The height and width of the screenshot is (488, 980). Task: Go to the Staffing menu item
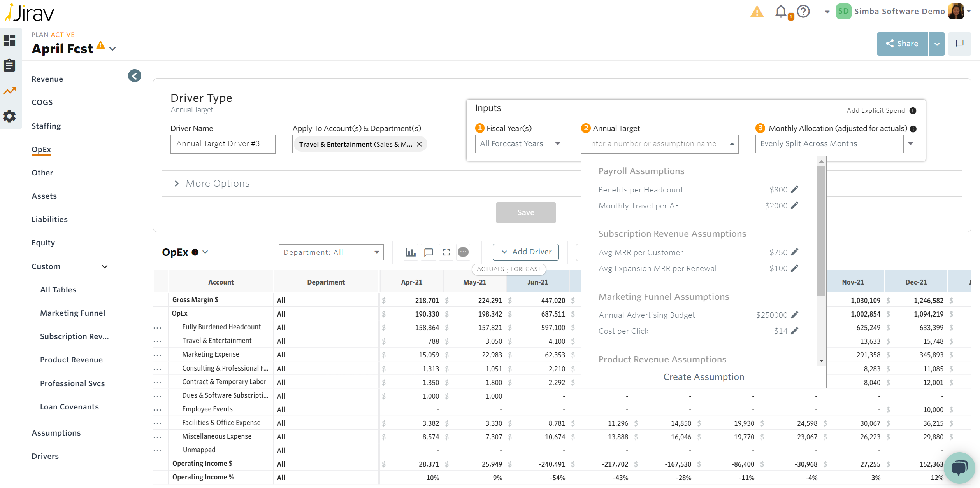tap(46, 126)
